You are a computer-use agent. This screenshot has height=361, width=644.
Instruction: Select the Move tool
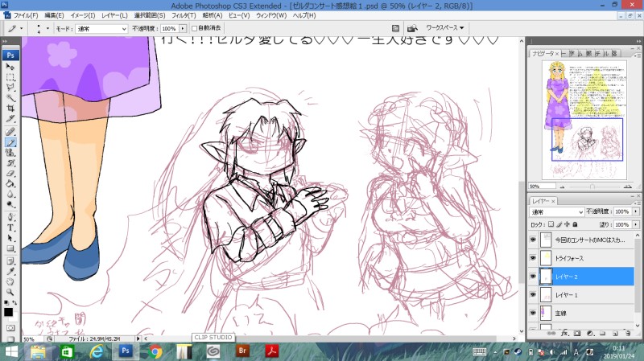click(x=10, y=67)
